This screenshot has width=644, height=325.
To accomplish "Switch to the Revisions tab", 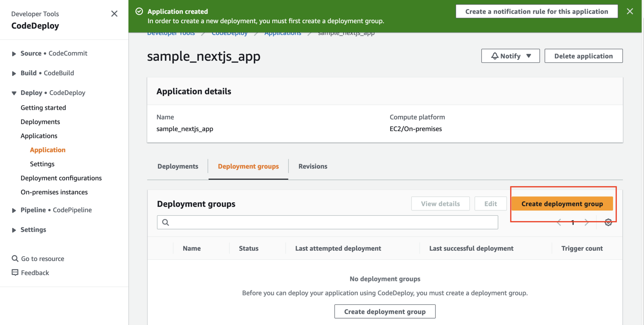I will click(313, 166).
